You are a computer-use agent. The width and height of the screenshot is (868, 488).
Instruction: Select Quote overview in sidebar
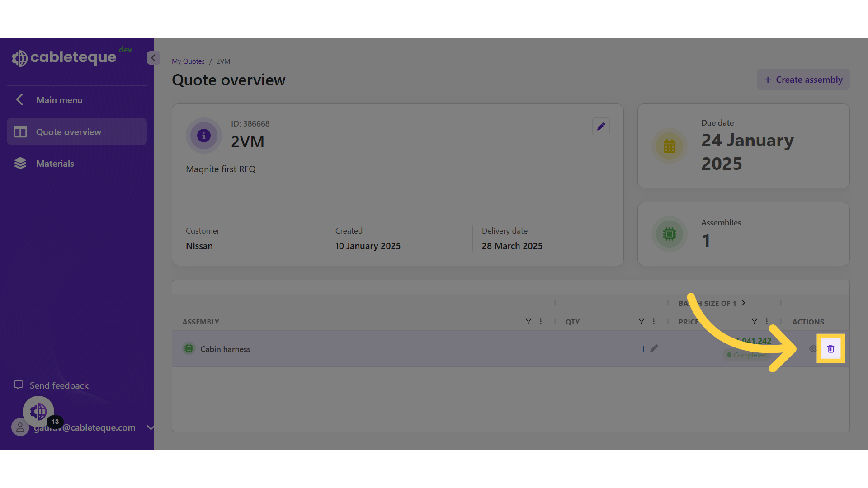click(69, 132)
